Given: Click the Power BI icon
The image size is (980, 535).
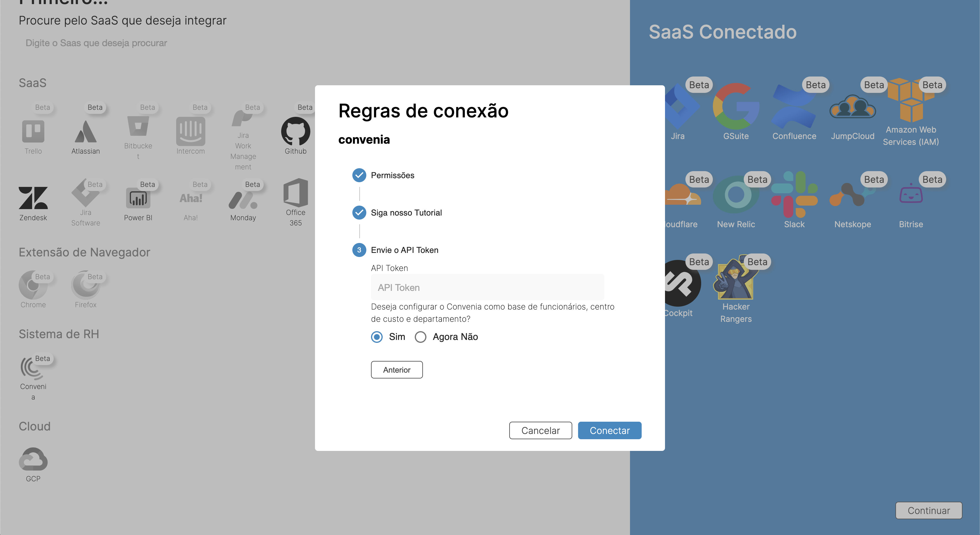Looking at the screenshot, I should [x=138, y=198].
